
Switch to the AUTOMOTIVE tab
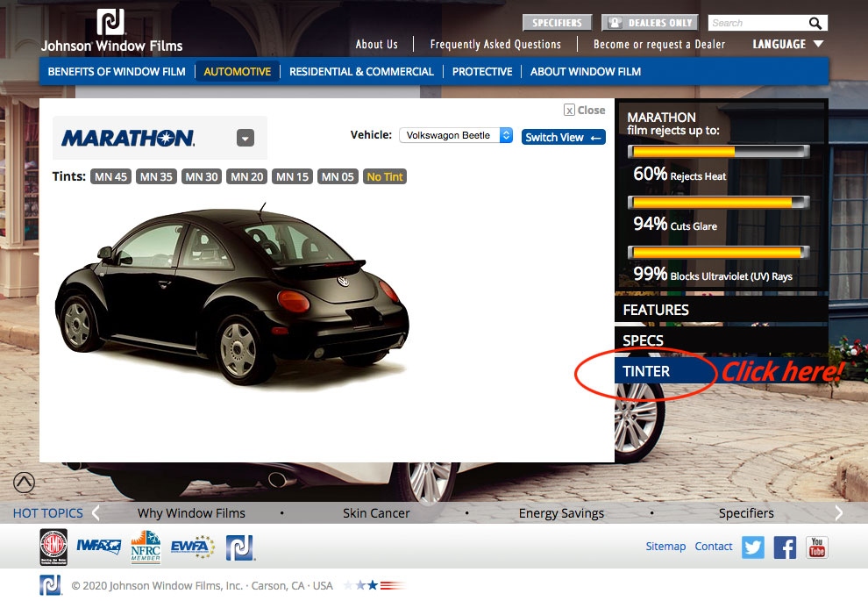(237, 71)
